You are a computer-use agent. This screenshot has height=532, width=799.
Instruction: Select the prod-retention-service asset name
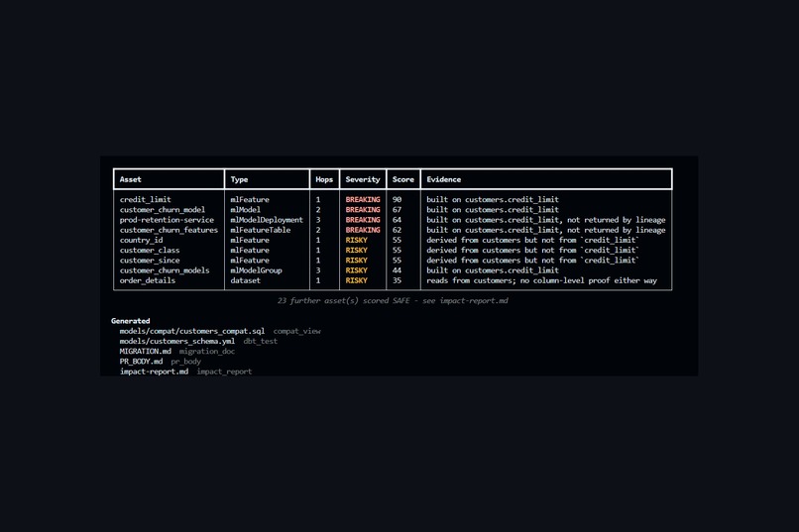coord(167,220)
